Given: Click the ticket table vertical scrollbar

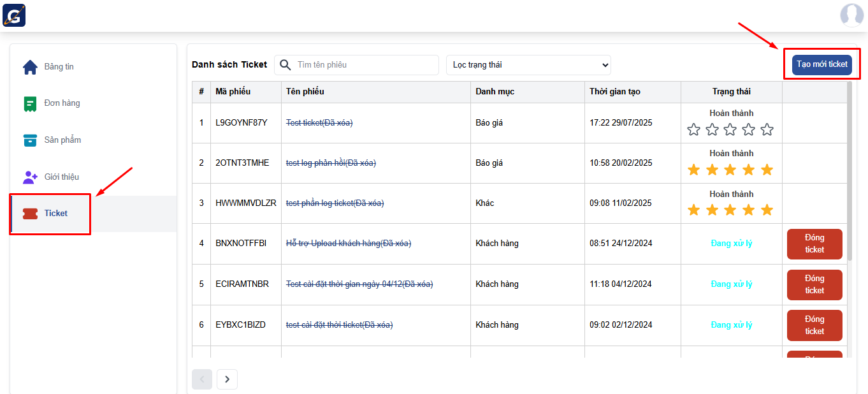Looking at the screenshot, I should click(849, 172).
